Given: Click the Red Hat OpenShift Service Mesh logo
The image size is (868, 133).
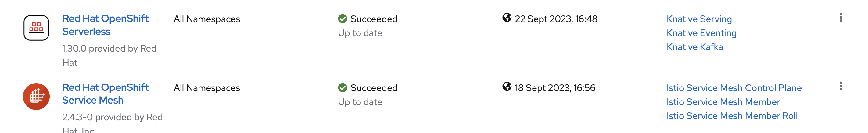Looking at the screenshot, I should pyautogui.click(x=36, y=97).
